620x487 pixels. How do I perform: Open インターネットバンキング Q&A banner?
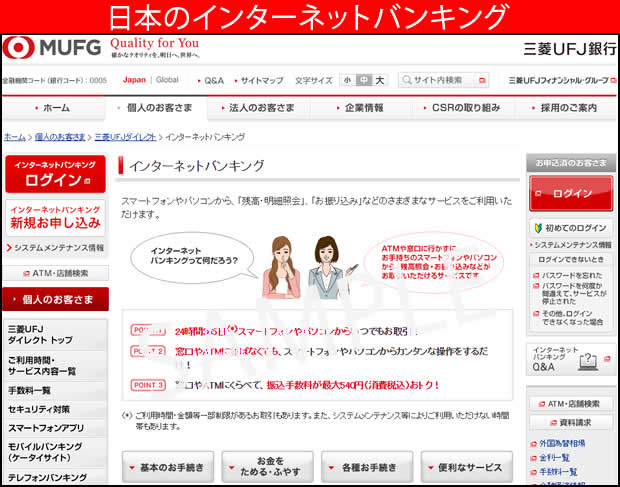coord(571,360)
